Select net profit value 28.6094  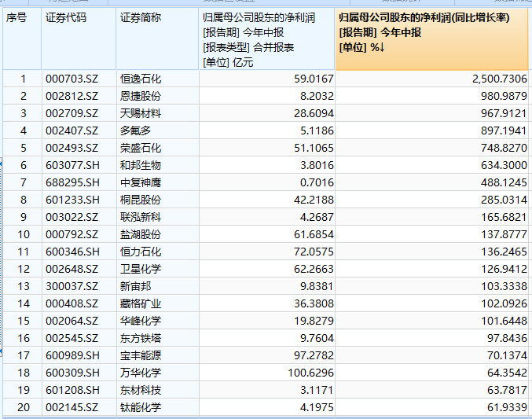tap(266, 113)
